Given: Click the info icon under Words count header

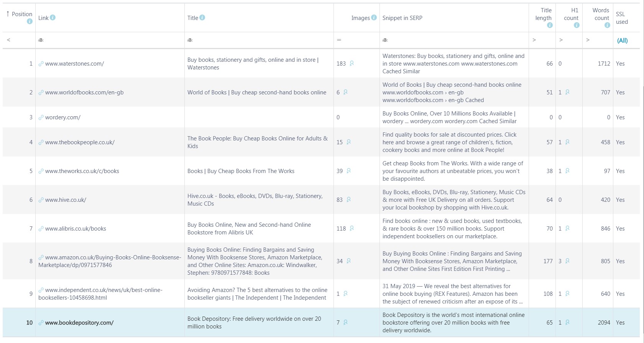Looking at the screenshot, I should pos(607,25).
